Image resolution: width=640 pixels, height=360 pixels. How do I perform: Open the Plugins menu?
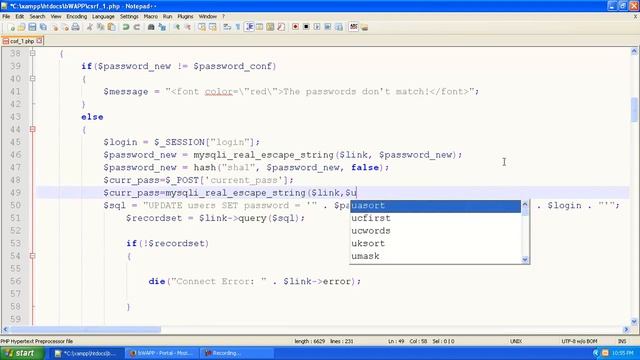185,16
